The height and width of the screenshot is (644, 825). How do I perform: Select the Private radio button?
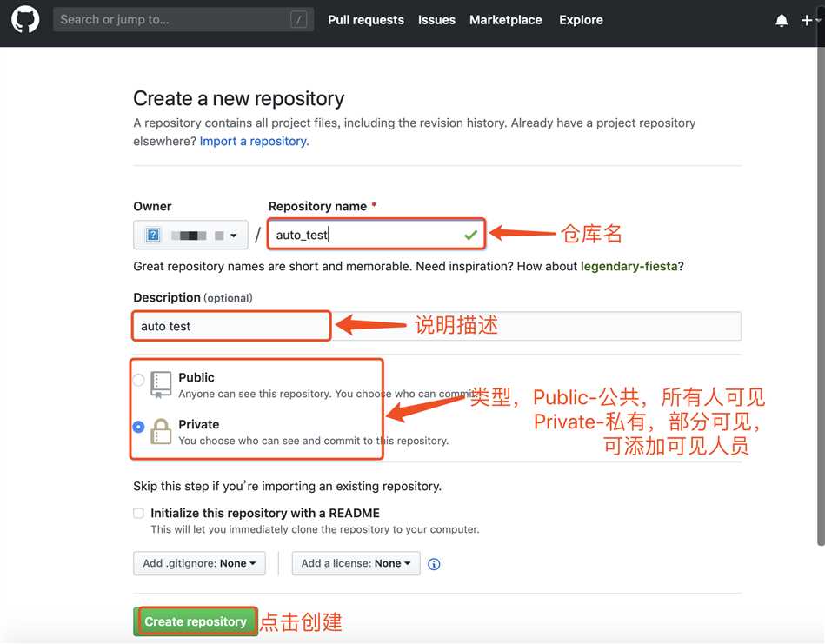pos(138,427)
